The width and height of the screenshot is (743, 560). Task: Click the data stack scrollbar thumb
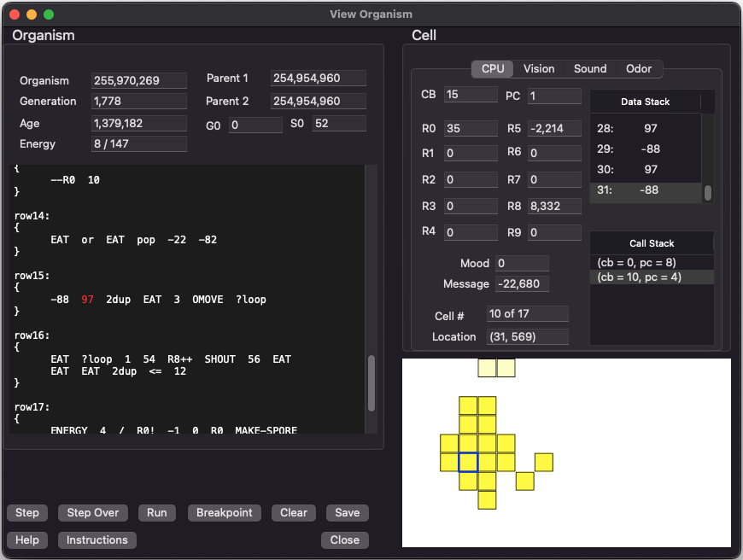click(707, 193)
